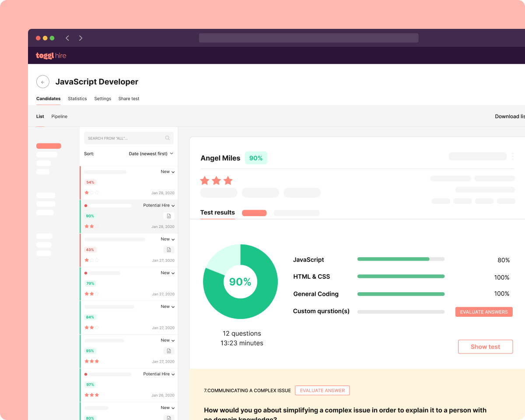The height and width of the screenshot is (420, 525).
Task: Click the star rating on 84% candidate
Action: tap(92, 327)
